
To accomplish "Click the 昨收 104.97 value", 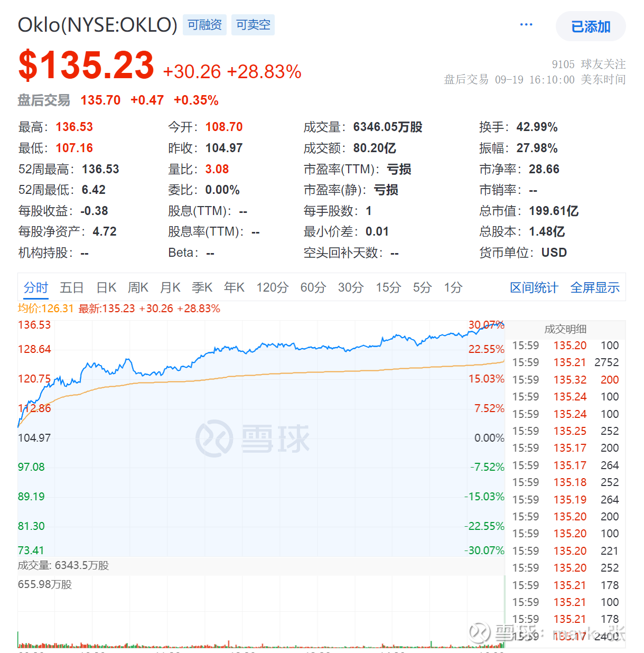I will coord(224,148).
